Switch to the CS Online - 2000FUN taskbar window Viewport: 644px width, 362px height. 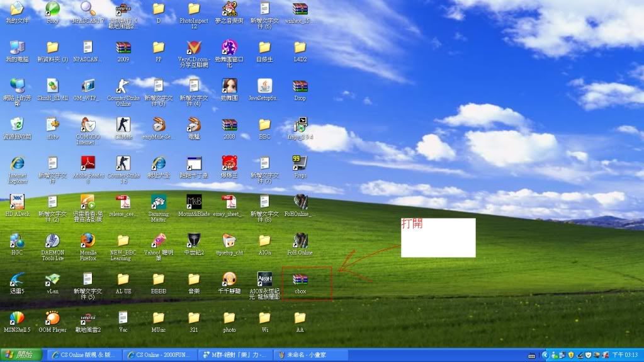point(158,355)
